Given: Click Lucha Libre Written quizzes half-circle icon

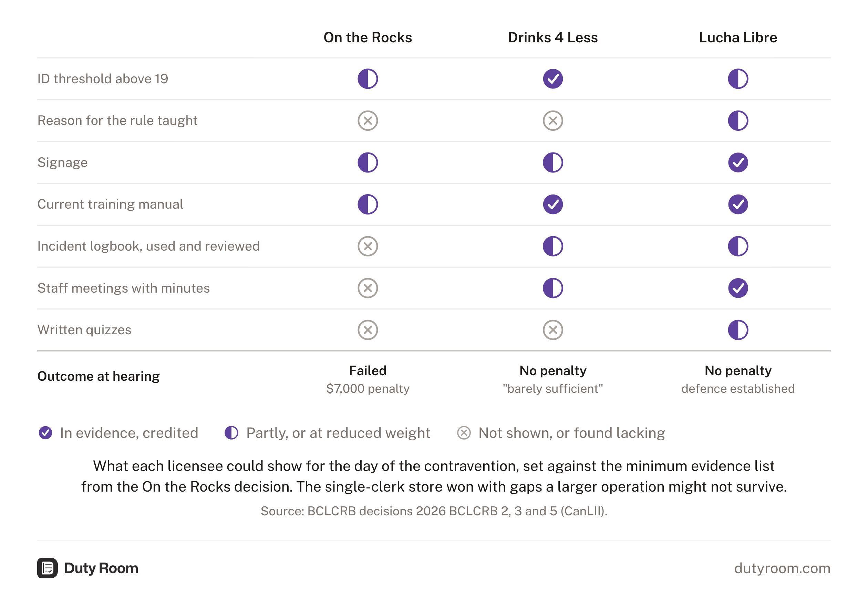Looking at the screenshot, I should point(738,330).
